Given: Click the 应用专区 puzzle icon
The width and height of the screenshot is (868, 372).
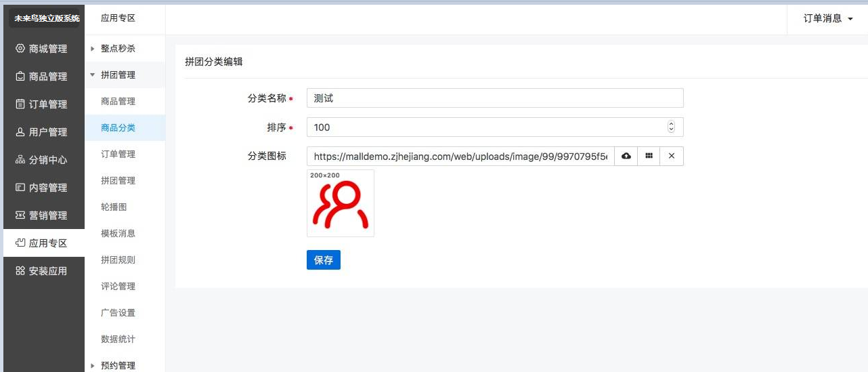Looking at the screenshot, I should coord(20,243).
